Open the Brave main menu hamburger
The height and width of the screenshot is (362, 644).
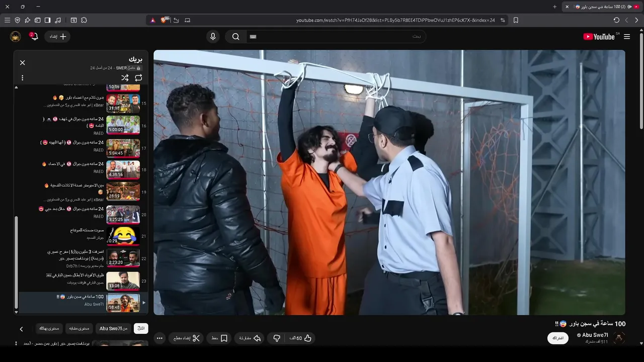[7, 20]
